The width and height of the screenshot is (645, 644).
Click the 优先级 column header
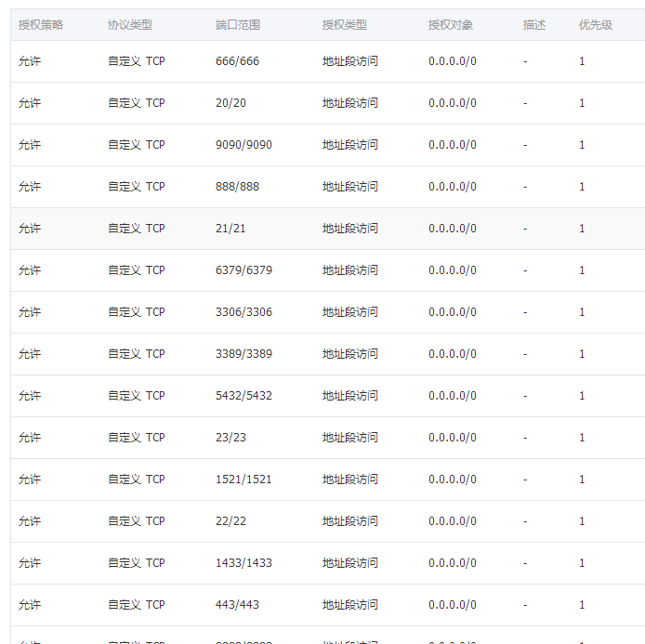[x=595, y=25]
